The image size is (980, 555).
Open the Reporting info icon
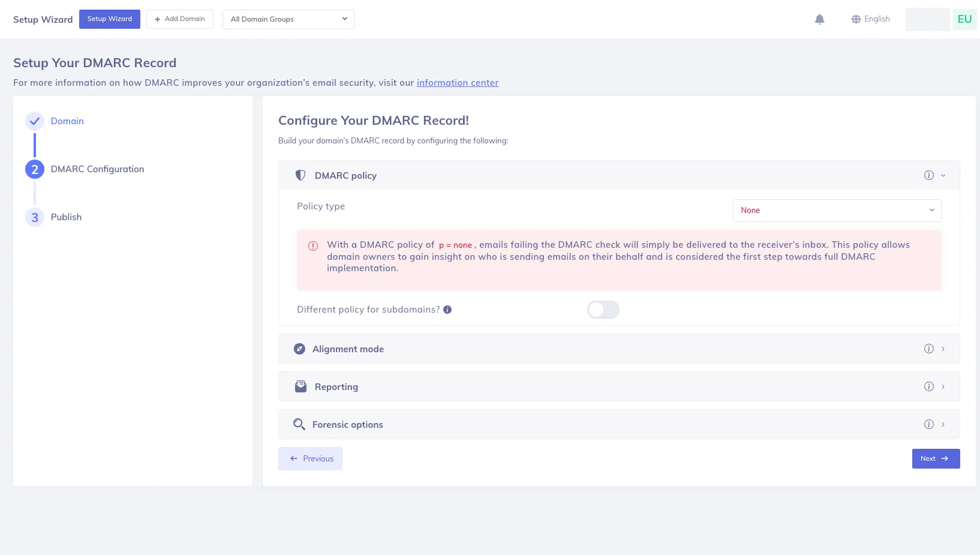(928, 386)
